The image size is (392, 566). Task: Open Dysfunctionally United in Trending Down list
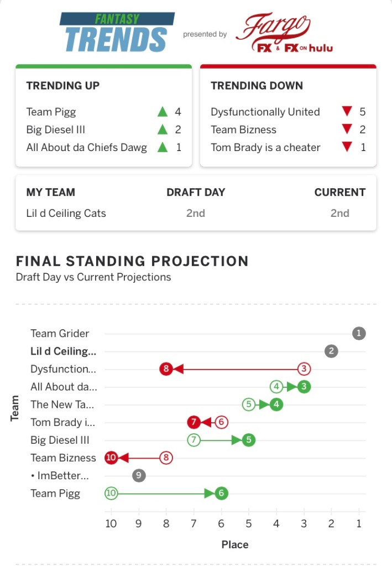(x=265, y=112)
